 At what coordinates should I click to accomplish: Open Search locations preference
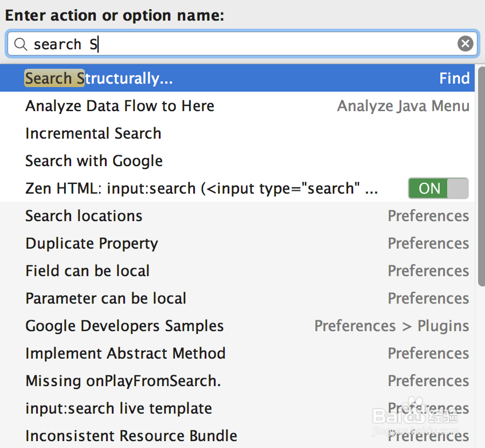click(x=84, y=216)
